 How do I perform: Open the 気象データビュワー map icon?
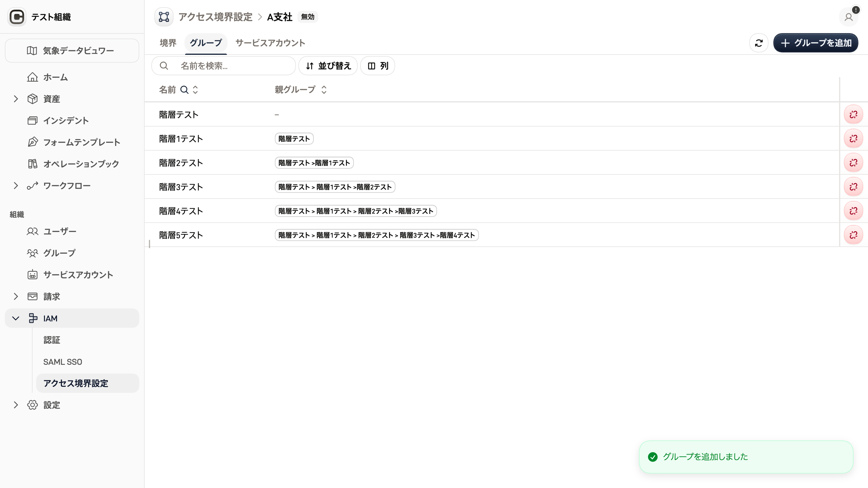tap(32, 51)
